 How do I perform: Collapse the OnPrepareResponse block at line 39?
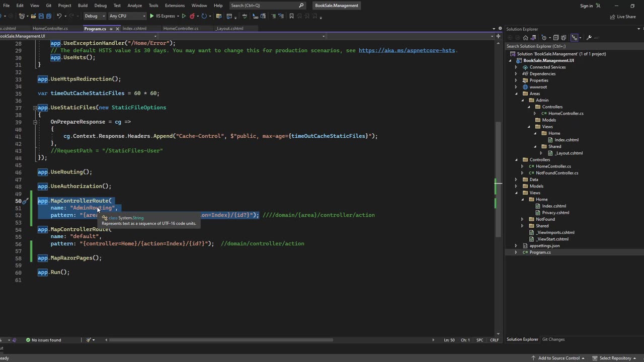coord(35,122)
